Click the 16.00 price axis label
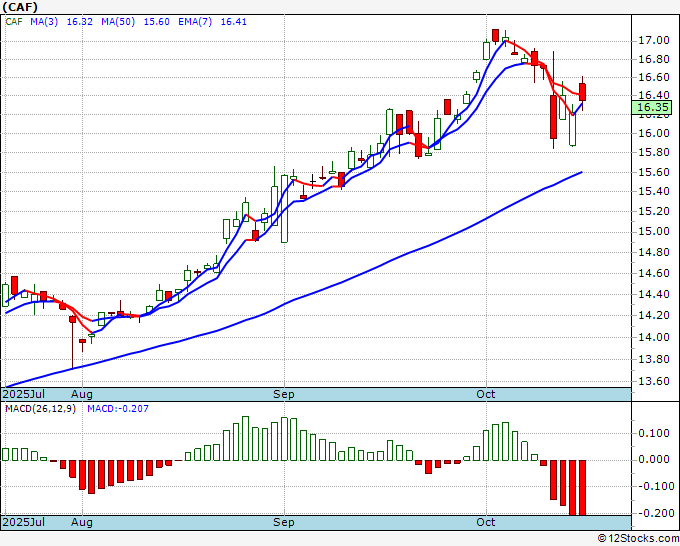The image size is (680, 546). (654, 133)
